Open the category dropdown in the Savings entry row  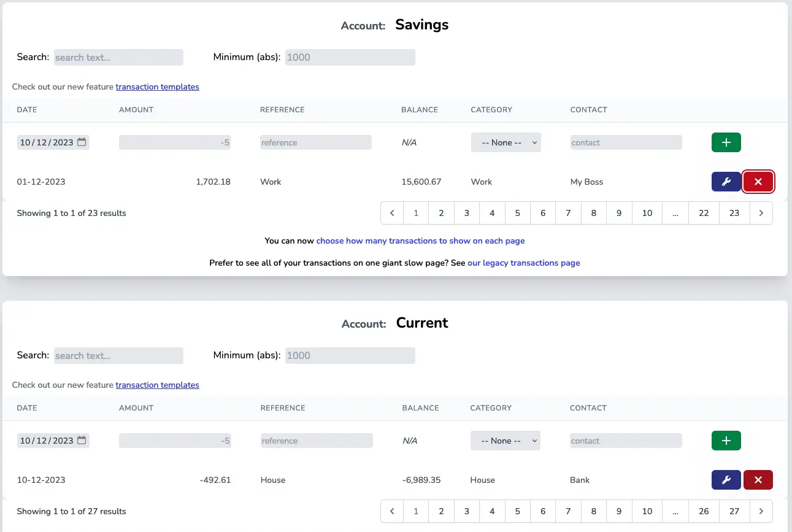[x=506, y=142]
